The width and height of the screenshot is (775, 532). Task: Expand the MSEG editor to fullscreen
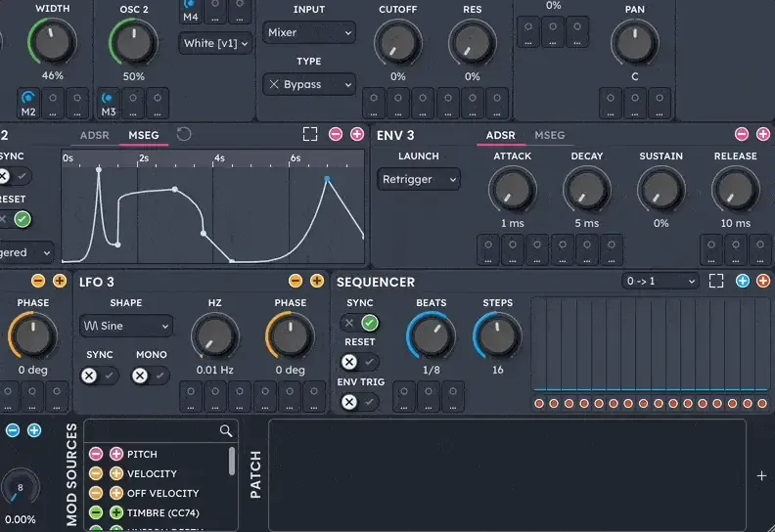(310, 134)
